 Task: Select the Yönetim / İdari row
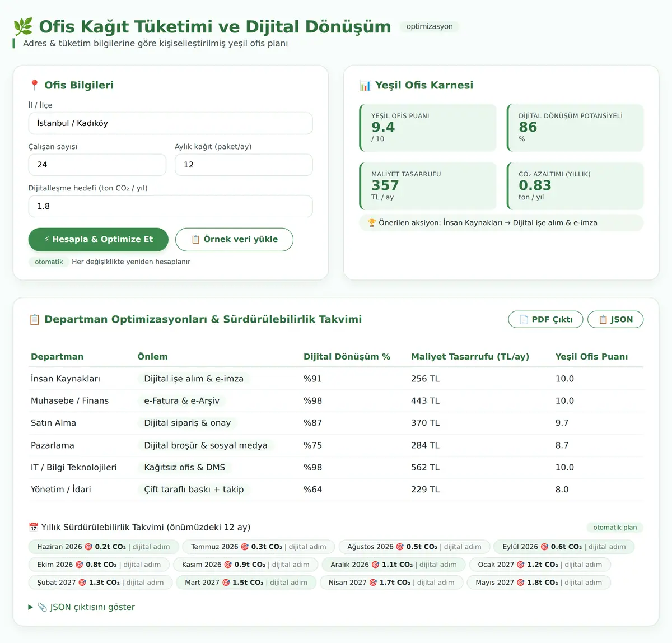click(x=336, y=490)
